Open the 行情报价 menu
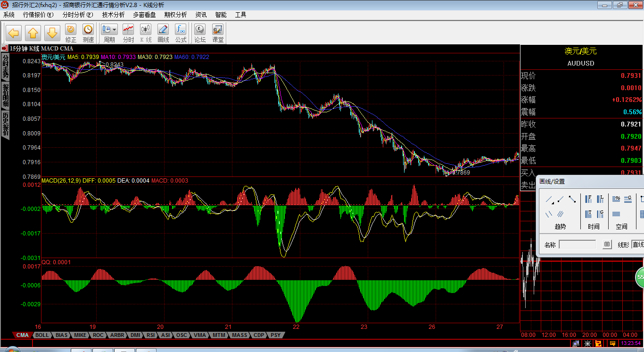The image size is (644, 352). [x=38, y=15]
